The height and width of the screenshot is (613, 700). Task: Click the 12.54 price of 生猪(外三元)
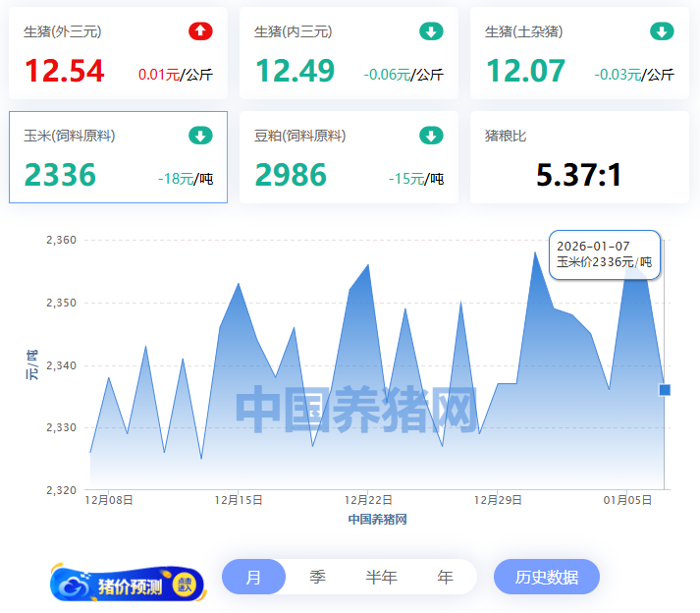coord(63,72)
